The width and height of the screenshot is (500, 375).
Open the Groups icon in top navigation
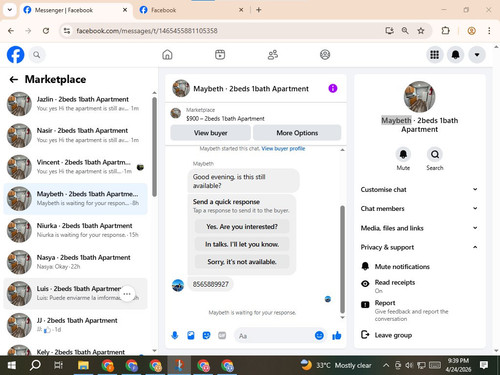(x=325, y=55)
